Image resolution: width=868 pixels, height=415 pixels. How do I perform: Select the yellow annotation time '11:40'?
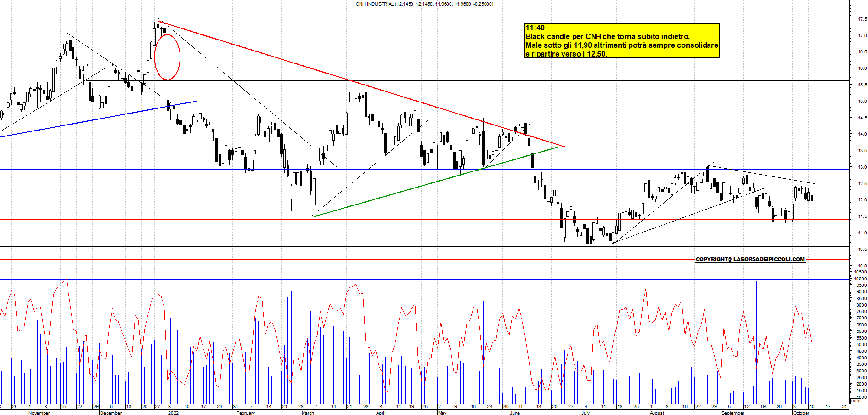coord(535,28)
